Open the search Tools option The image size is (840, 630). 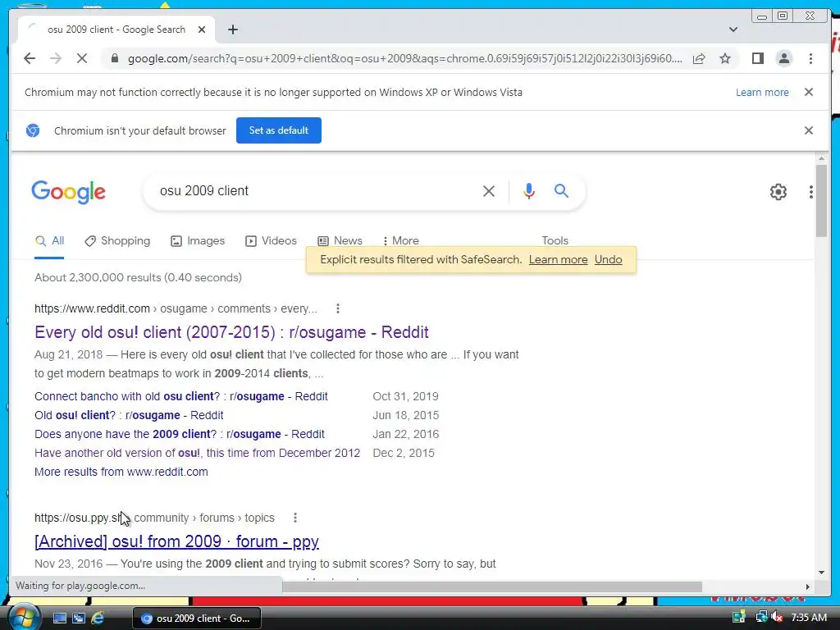tap(555, 240)
